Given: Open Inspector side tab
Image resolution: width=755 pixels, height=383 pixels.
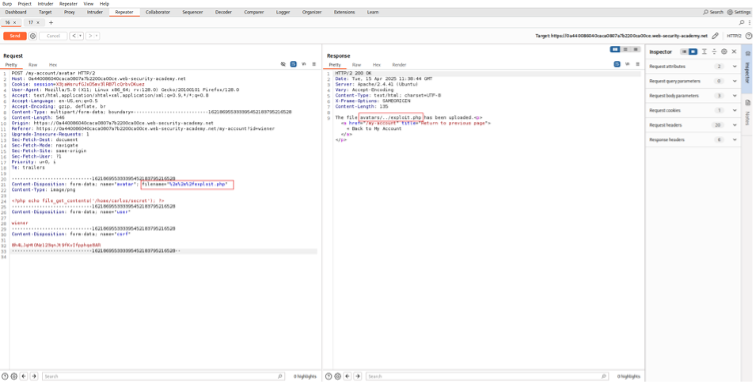Looking at the screenshot, I should click(748, 70).
